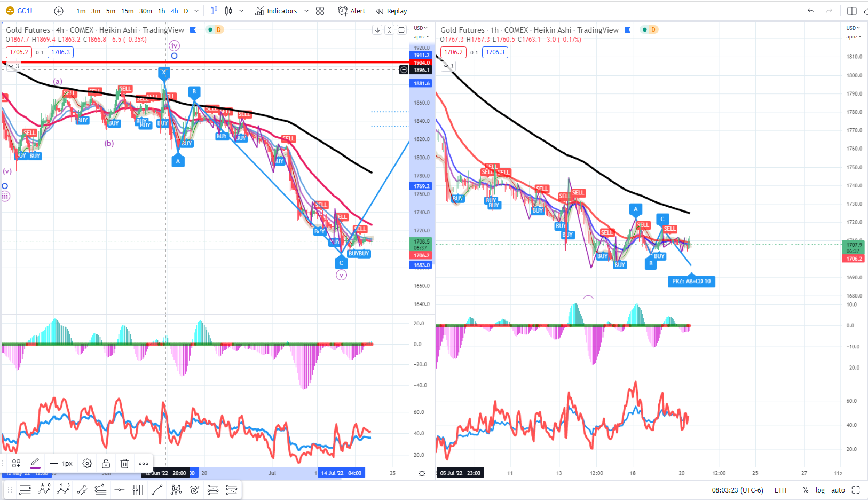Screen dimensions: 868x500
Task: Select the ABCD pattern tool
Action: pyautogui.click(x=44, y=489)
